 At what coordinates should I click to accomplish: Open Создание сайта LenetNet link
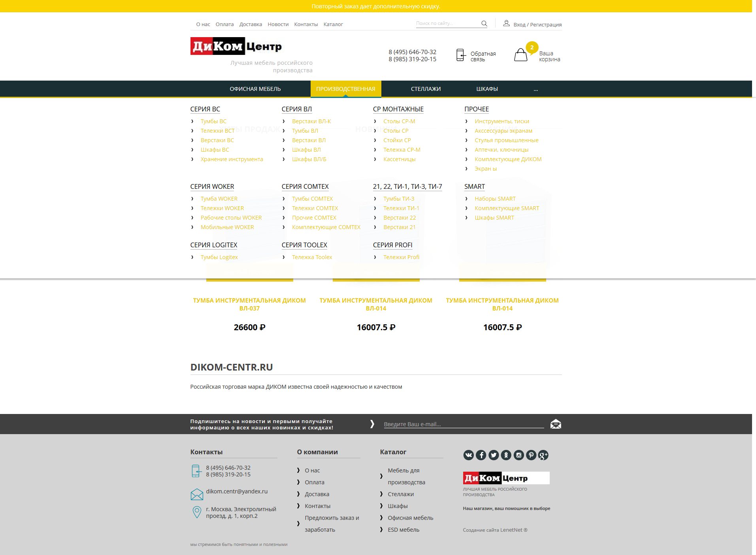[495, 530]
